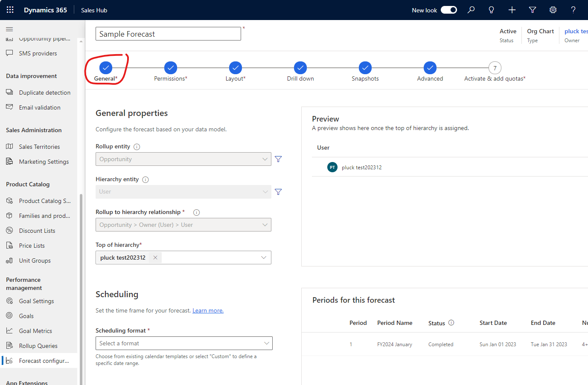
Task: Open Duplicate detection in sidebar
Action: pyautogui.click(x=38, y=93)
